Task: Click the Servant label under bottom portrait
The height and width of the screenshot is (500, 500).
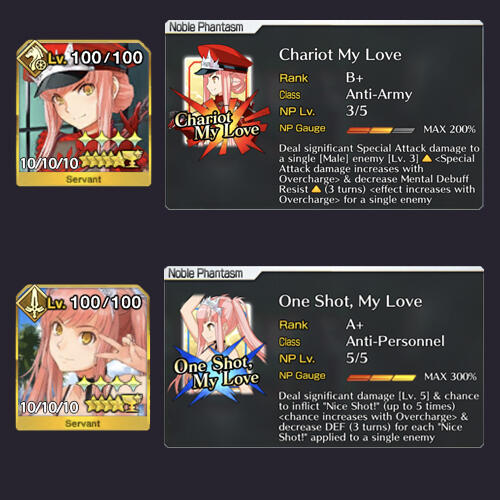Action: point(83,423)
